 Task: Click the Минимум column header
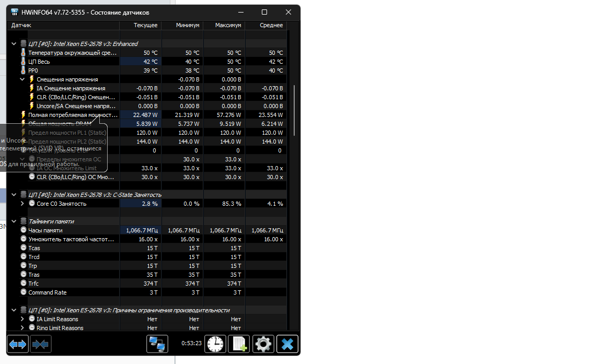182,25
